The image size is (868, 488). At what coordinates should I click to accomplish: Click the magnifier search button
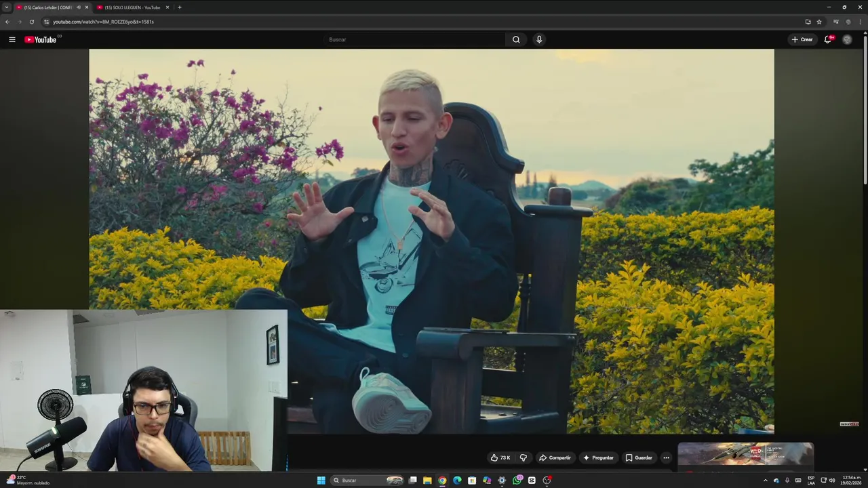point(516,39)
